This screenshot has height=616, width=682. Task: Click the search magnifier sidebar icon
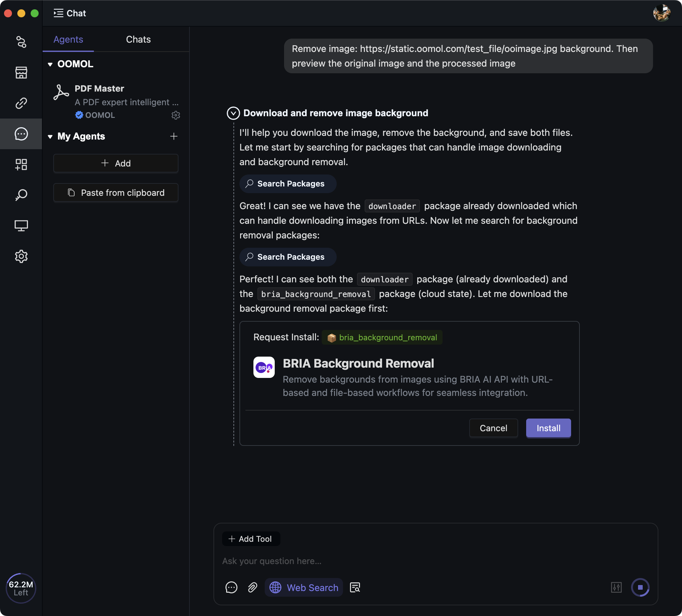click(21, 195)
